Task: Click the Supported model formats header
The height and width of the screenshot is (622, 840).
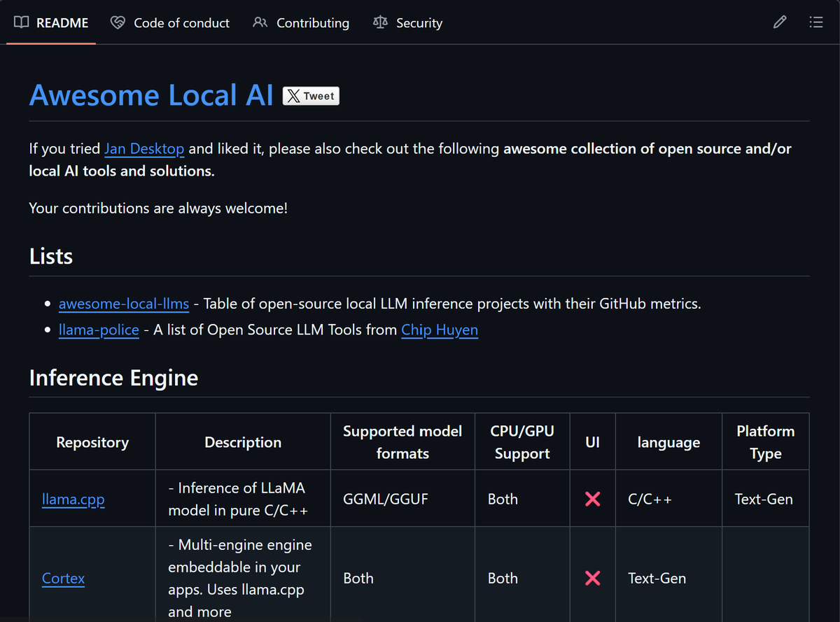Action: coord(402,442)
